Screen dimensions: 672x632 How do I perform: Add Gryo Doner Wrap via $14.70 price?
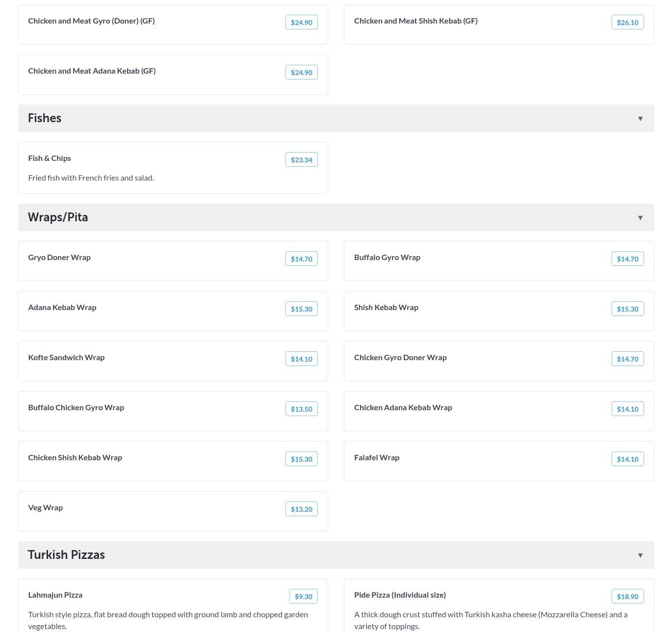tap(301, 259)
